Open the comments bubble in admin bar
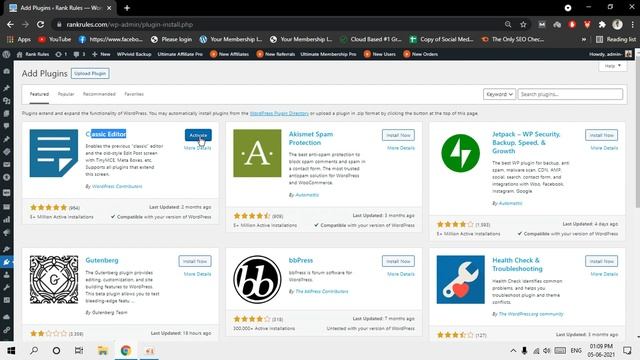640x360 pixels. tap(79, 54)
